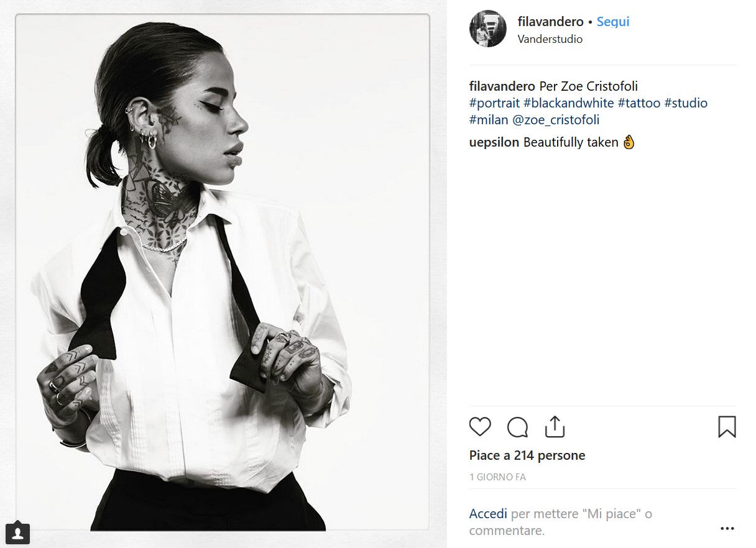
Task: Open the #milan hashtag
Action: coord(489,119)
